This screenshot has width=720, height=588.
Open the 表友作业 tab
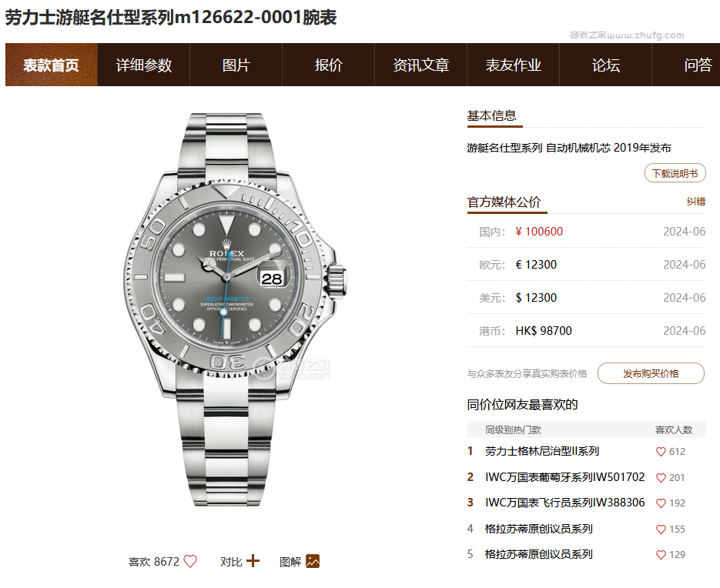(x=514, y=65)
